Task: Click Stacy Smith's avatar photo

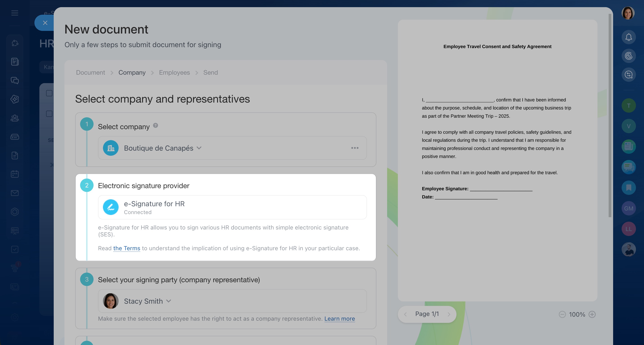Action: coord(111,301)
